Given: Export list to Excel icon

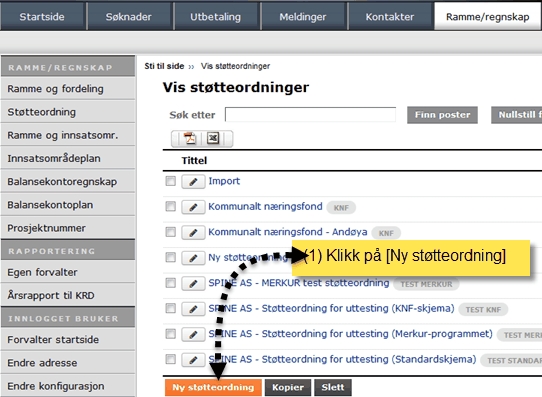Looking at the screenshot, I should point(213,138).
